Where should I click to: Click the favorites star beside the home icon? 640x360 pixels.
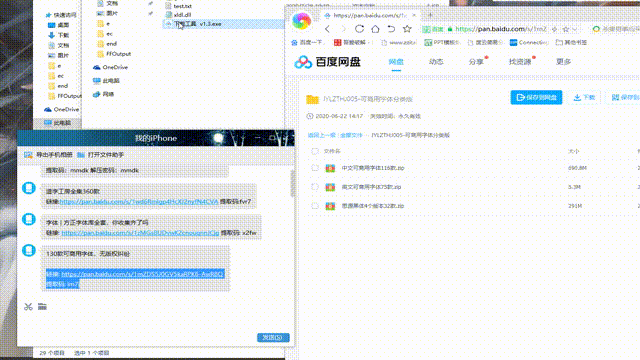click(407, 29)
